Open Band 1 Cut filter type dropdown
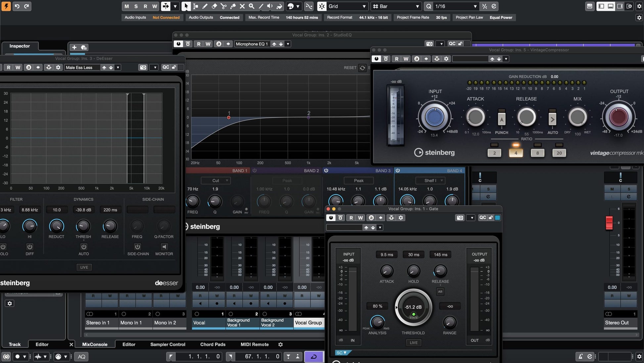 tap(216, 181)
